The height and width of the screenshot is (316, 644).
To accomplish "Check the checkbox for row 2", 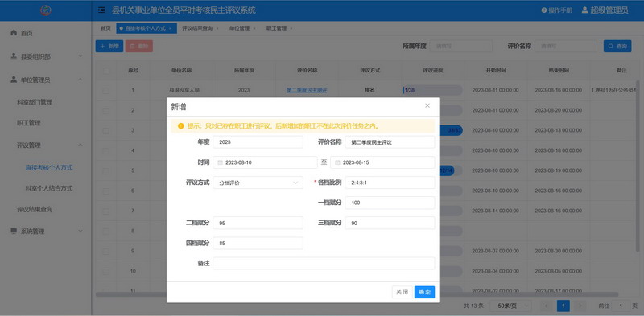I will (x=106, y=110).
